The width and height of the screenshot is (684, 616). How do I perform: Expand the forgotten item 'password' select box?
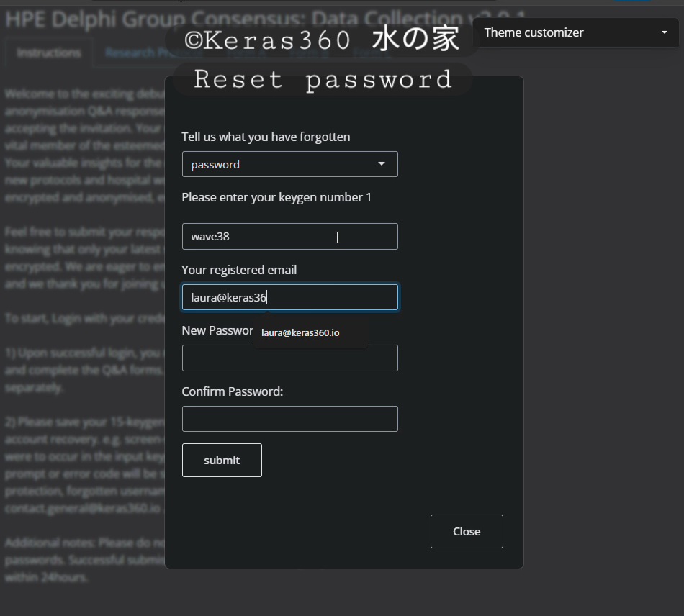(289, 164)
